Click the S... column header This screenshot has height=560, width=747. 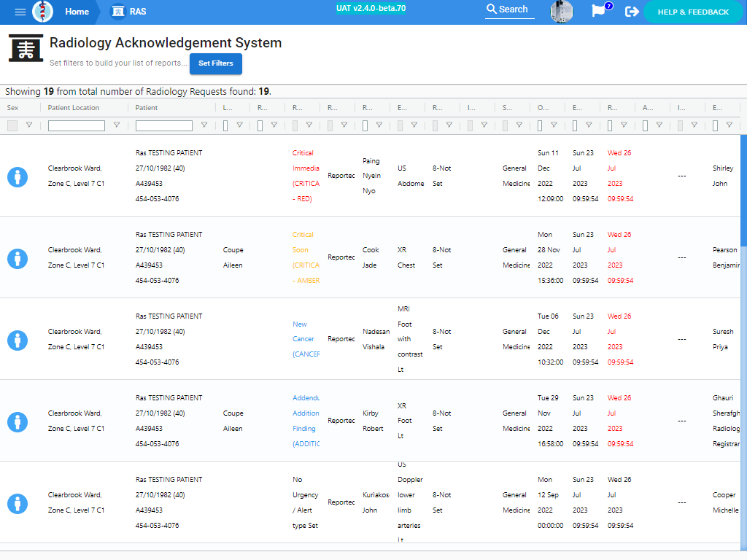pos(507,108)
